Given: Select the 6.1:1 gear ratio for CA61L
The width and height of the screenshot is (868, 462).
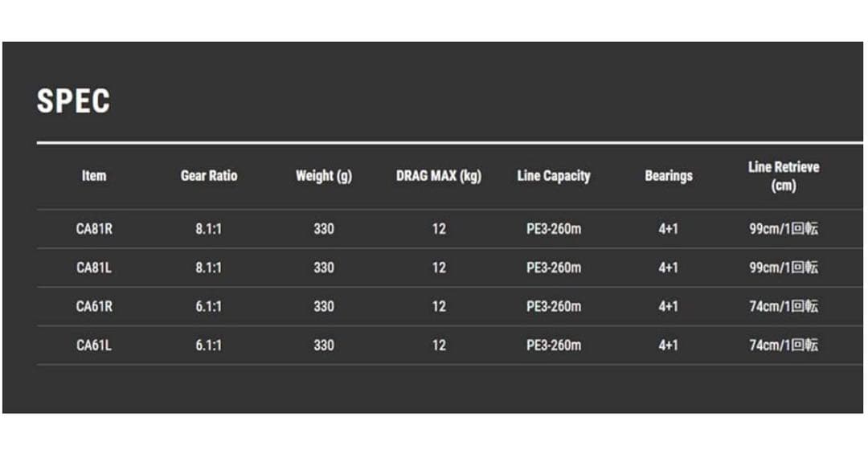Looking at the screenshot, I should click(x=209, y=345).
